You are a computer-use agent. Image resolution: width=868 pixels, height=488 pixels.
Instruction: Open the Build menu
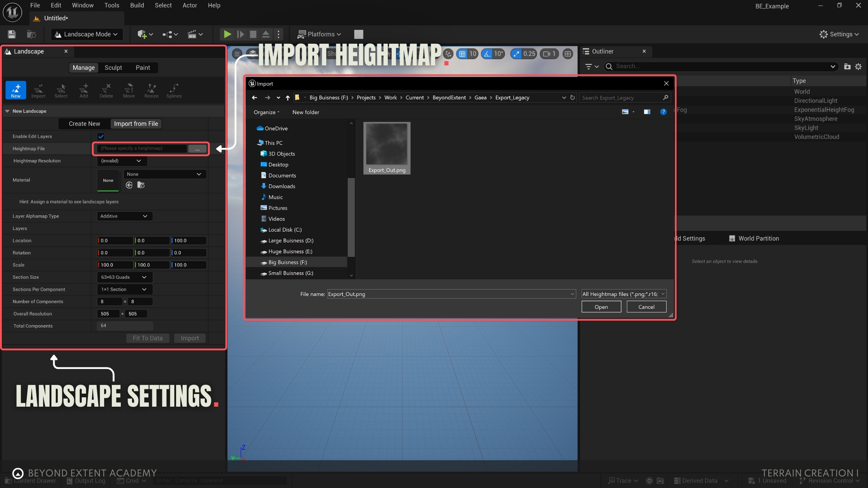(137, 5)
